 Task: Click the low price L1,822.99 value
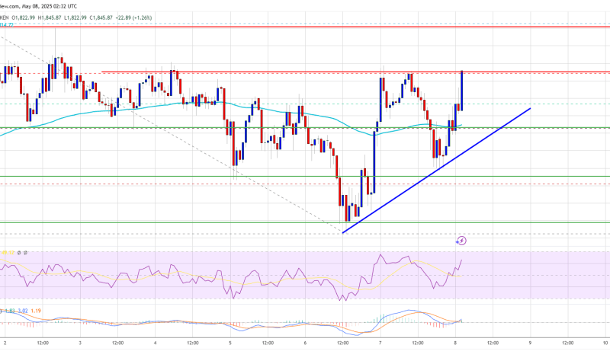coord(75,18)
